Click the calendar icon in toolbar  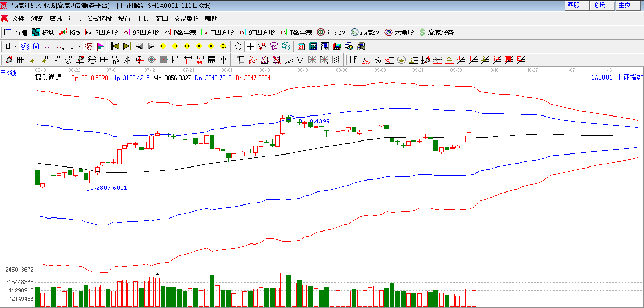click(x=301, y=46)
